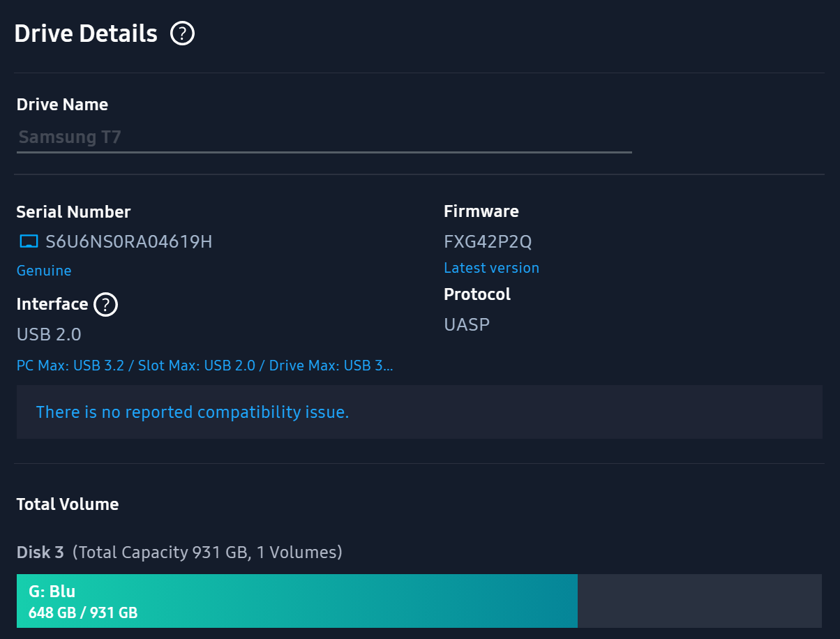840x639 pixels.
Task: Open the Drive Details help icon
Action: pyautogui.click(x=182, y=33)
